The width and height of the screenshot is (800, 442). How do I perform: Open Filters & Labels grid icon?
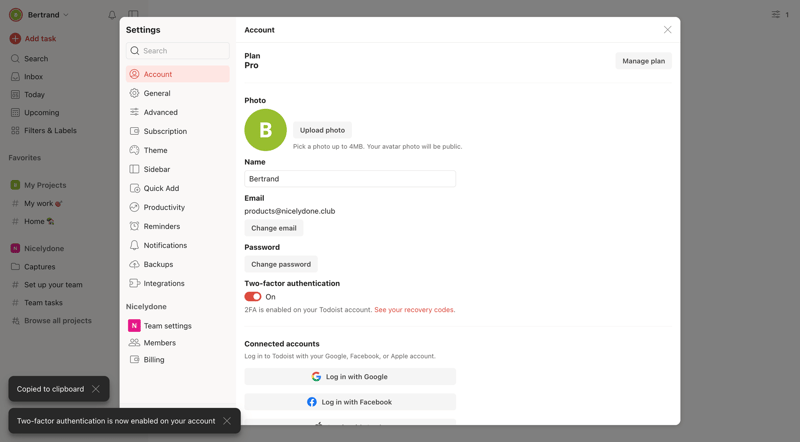pyautogui.click(x=15, y=131)
